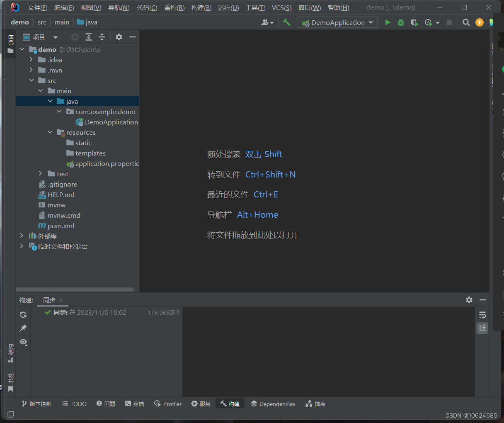The width and height of the screenshot is (504, 423).
Task: Pin the Build tool window
Action: (x=23, y=328)
